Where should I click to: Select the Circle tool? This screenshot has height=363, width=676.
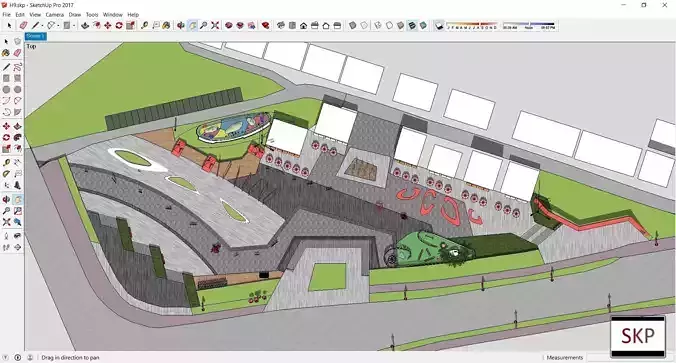coord(6,90)
